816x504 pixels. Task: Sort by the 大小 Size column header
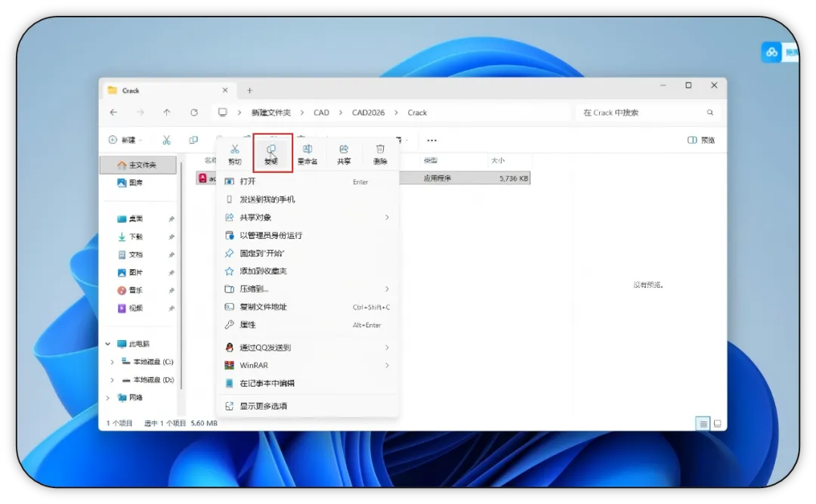(498, 160)
